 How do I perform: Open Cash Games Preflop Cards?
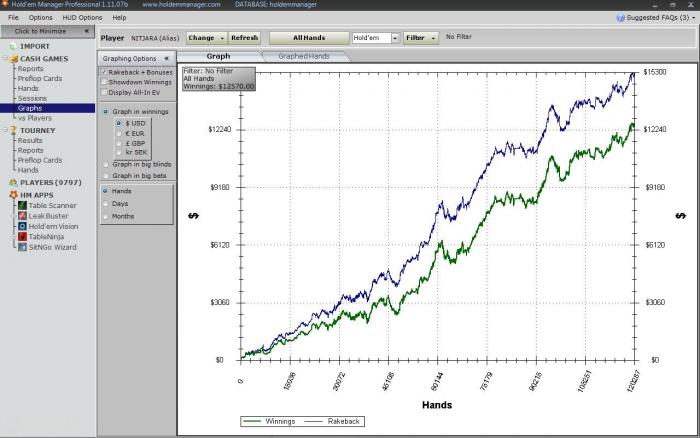(x=40, y=79)
